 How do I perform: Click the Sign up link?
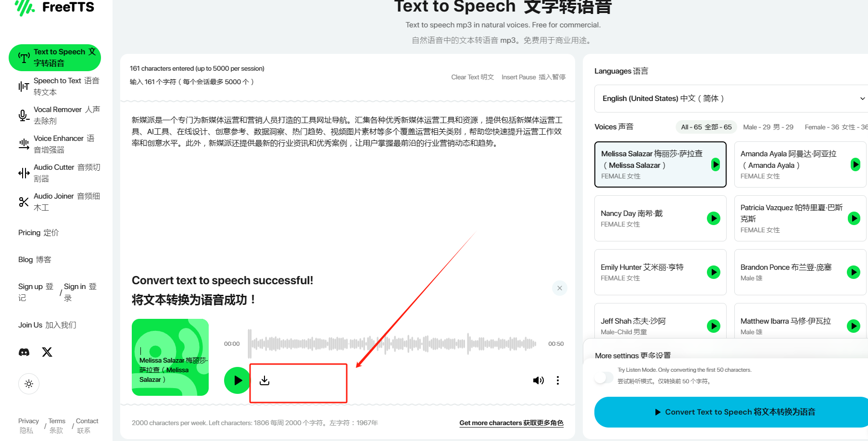click(x=36, y=292)
